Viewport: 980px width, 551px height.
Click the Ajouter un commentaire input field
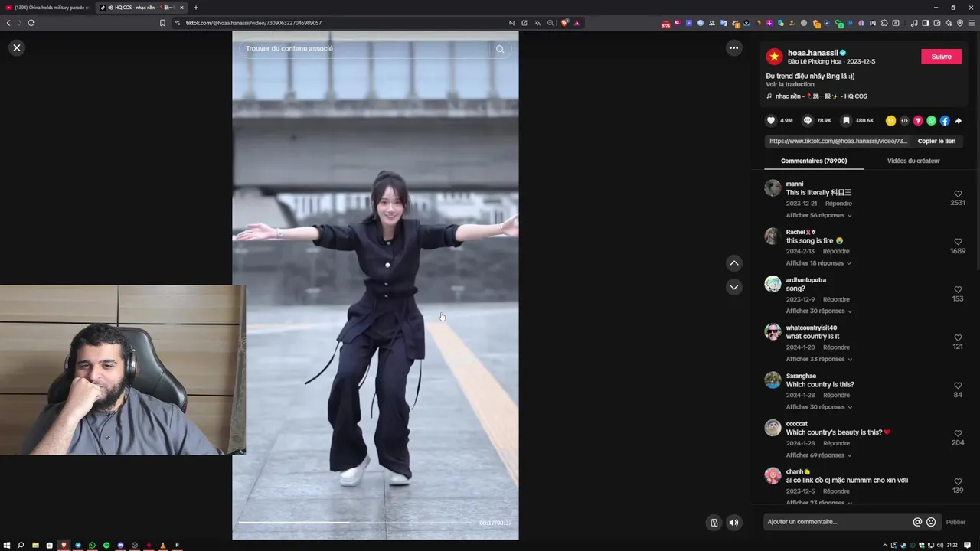838,522
